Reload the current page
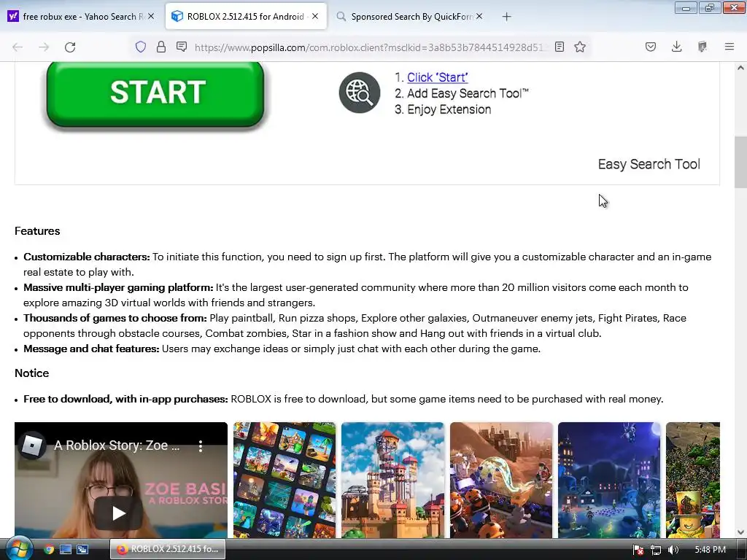 pos(70,47)
